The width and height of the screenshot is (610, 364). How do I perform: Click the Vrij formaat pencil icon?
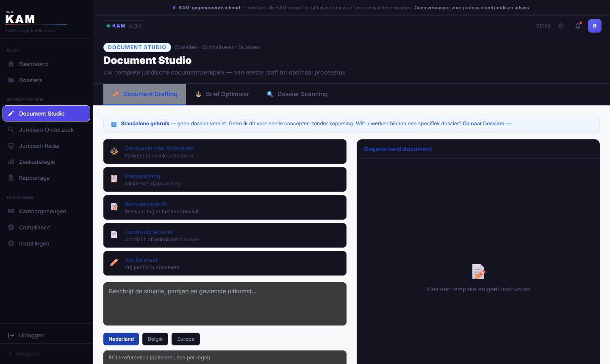coord(114,263)
